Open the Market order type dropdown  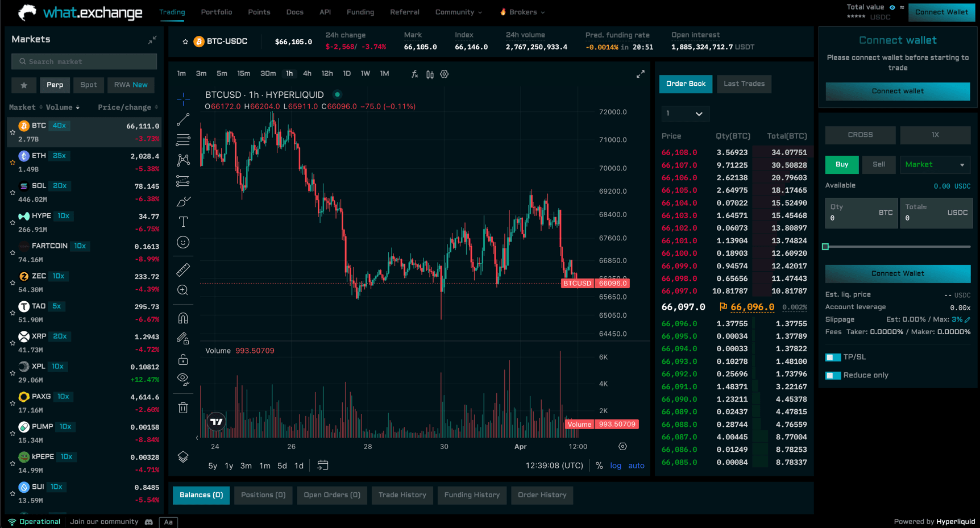[x=935, y=164]
